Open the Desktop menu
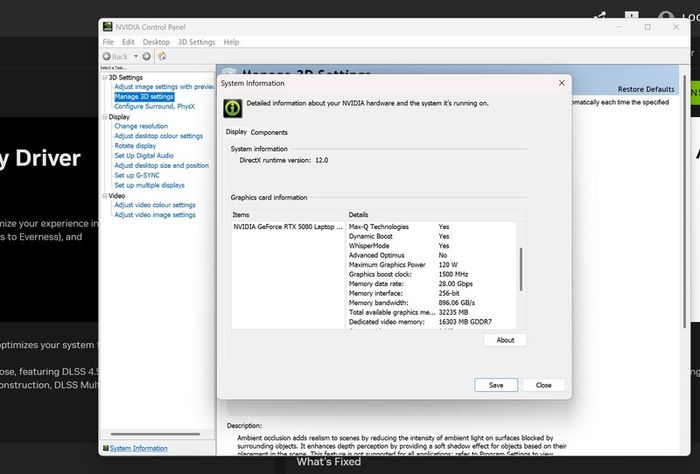 (x=156, y=42)
